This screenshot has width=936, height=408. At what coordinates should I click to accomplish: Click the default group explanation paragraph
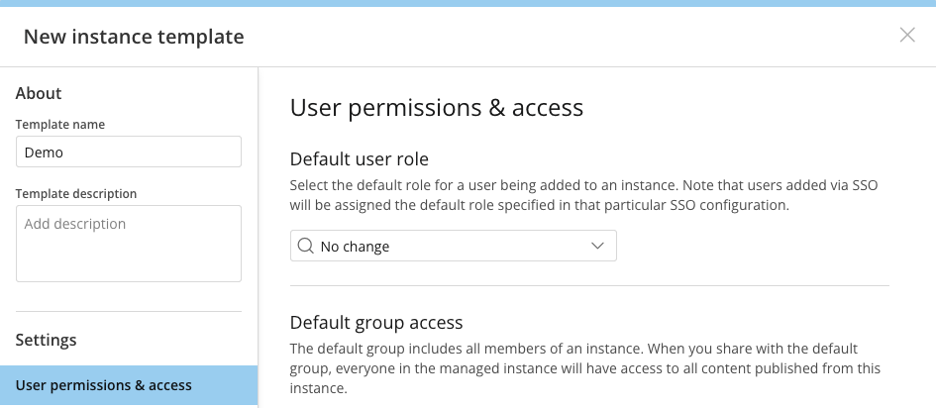[585, 369]
